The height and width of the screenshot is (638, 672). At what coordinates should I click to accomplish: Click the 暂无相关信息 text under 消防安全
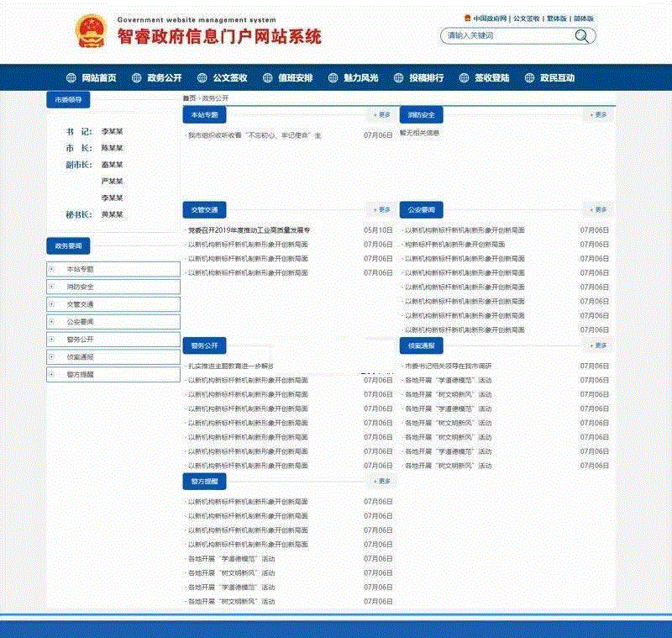pyautogui.click(x=419, y=134)
